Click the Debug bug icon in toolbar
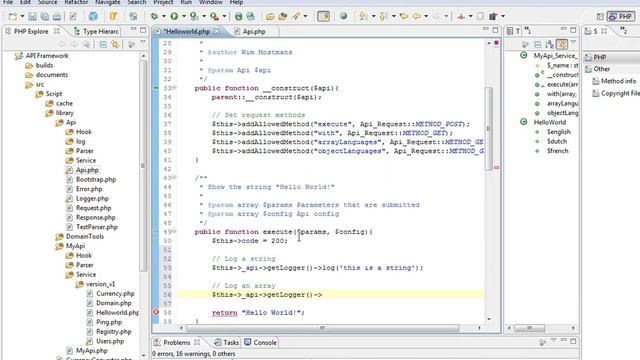The height and width of the screenshot is (360, 640). point(154,16)
